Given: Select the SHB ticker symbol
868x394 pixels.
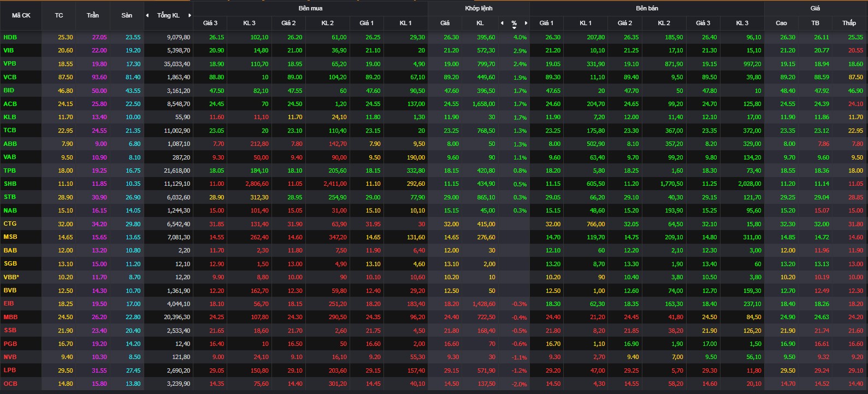Looking at the screenshot, I should (10, 184).
